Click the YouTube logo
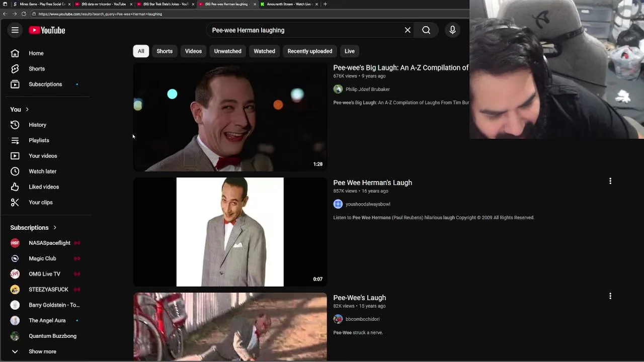The image size is (644, 362). pyautogui.click(x=47, y=30)
